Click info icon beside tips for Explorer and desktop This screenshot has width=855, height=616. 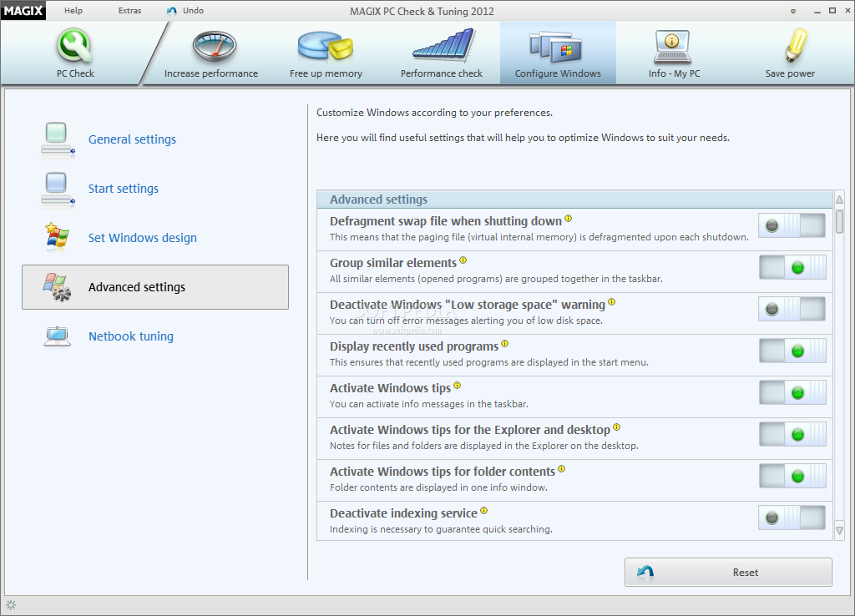[x=617, y=427]
